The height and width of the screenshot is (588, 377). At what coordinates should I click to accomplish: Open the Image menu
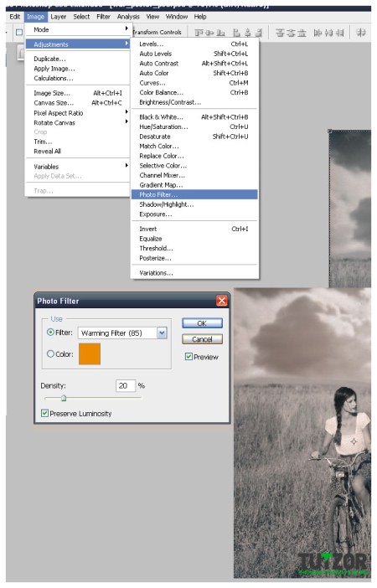tap(35, 17)
